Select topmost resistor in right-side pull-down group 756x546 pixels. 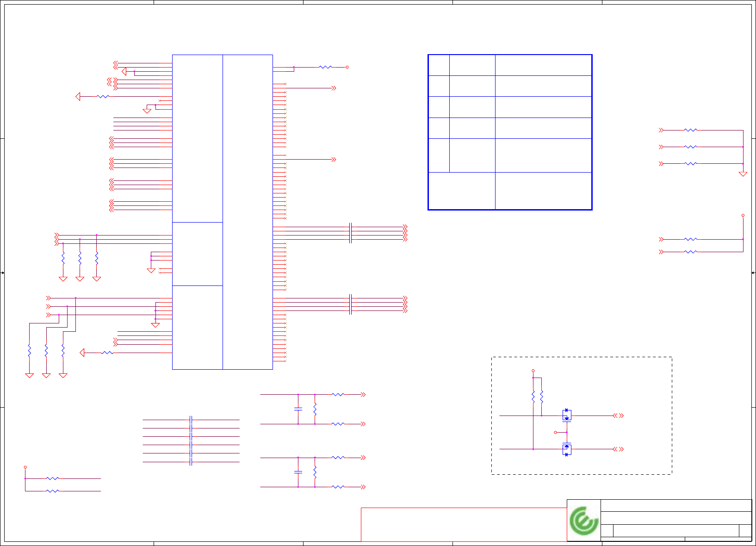690,130
